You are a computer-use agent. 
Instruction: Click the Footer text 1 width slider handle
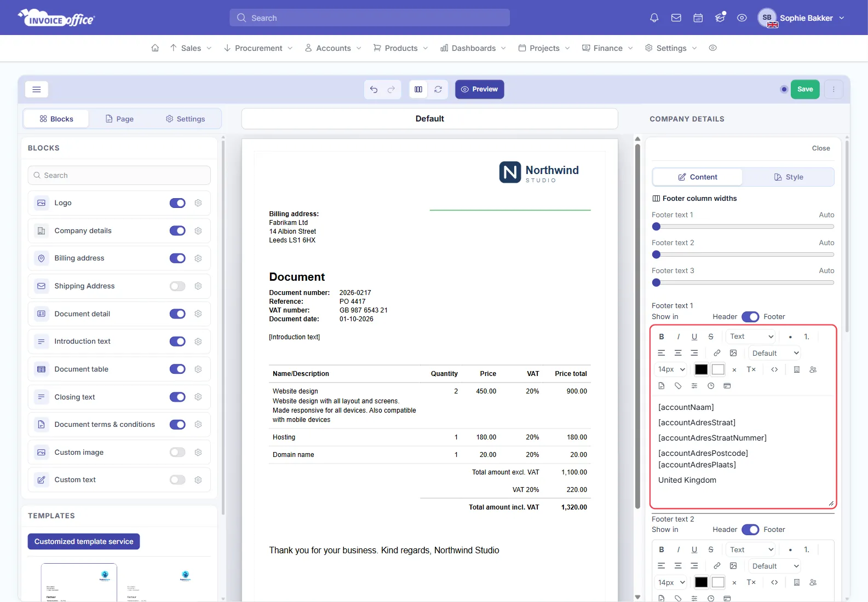tap(657, 227)
